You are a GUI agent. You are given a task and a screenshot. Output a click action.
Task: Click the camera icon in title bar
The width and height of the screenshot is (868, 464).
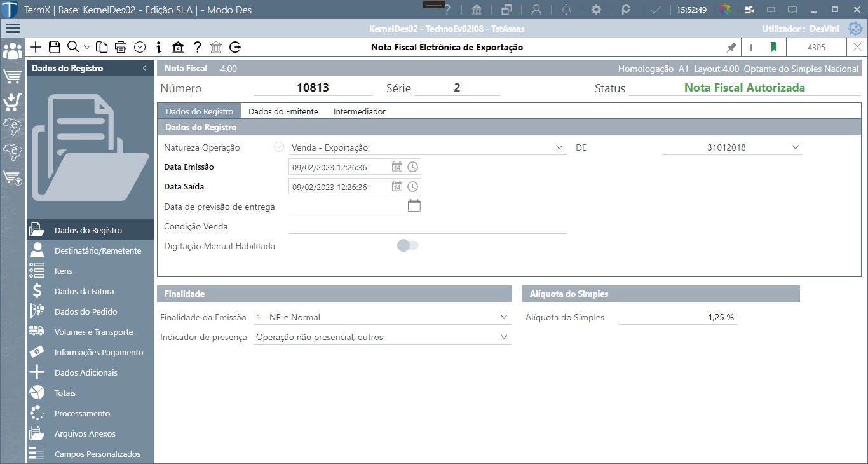[750, 10]
